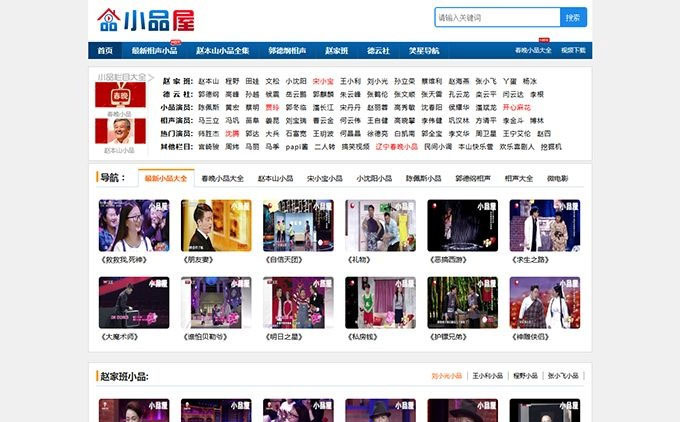This screenshot has height=422, width=680.
Task: Open 赵家班 in the navigation bar
Action: pyautogui.click(x=337, y=50)
